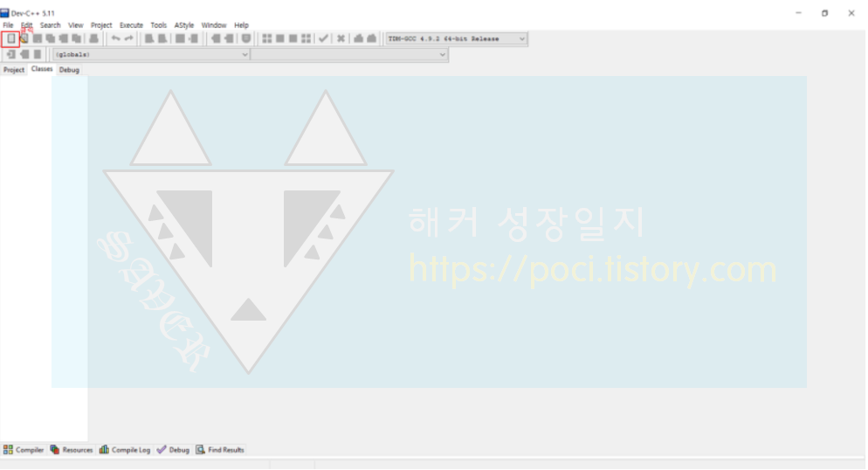Click the Delete Profiling Information icon
The height and width of the screenshot is (470, 868).
click(x=371, y=38)
